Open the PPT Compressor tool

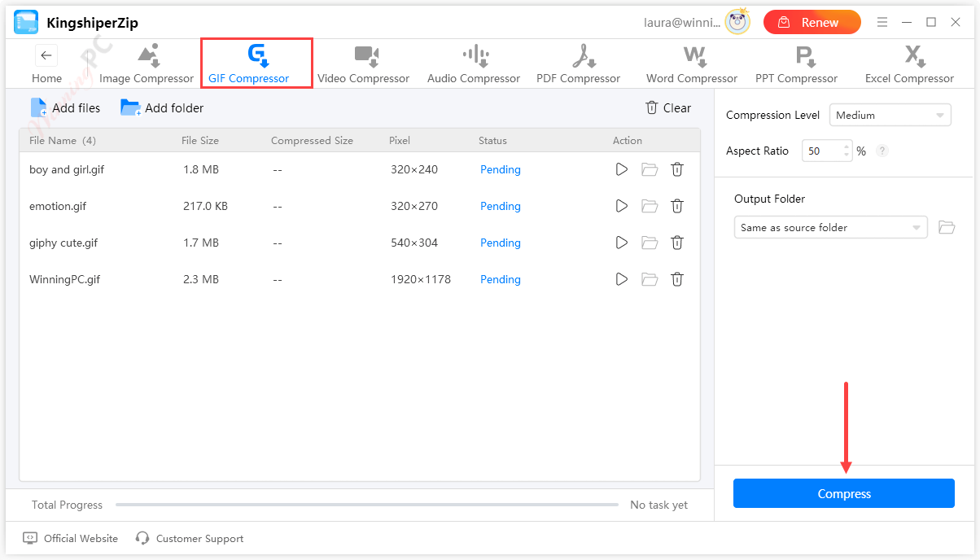click(796, 63)
